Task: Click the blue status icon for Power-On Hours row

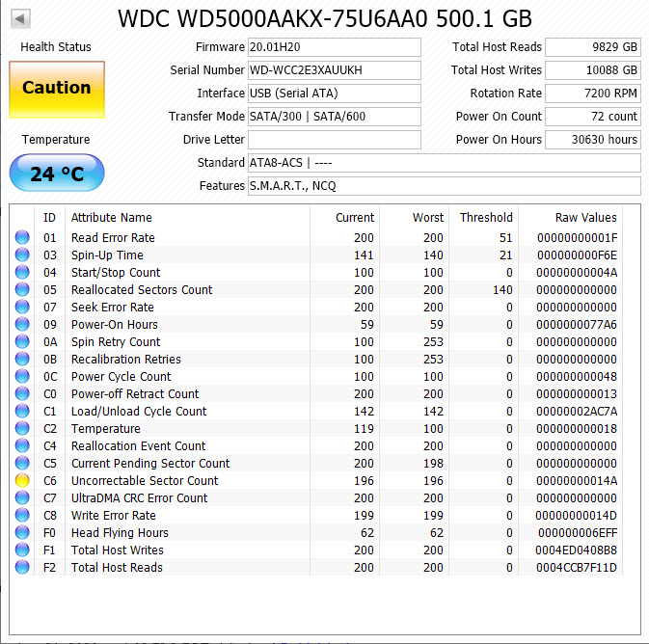Action: (22, 325)
